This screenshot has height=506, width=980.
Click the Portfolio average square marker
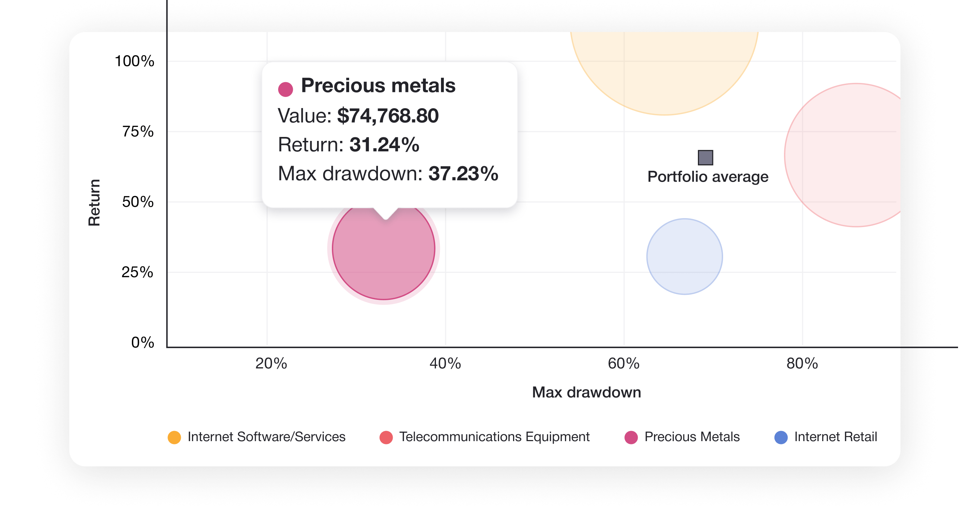(705, 157)
